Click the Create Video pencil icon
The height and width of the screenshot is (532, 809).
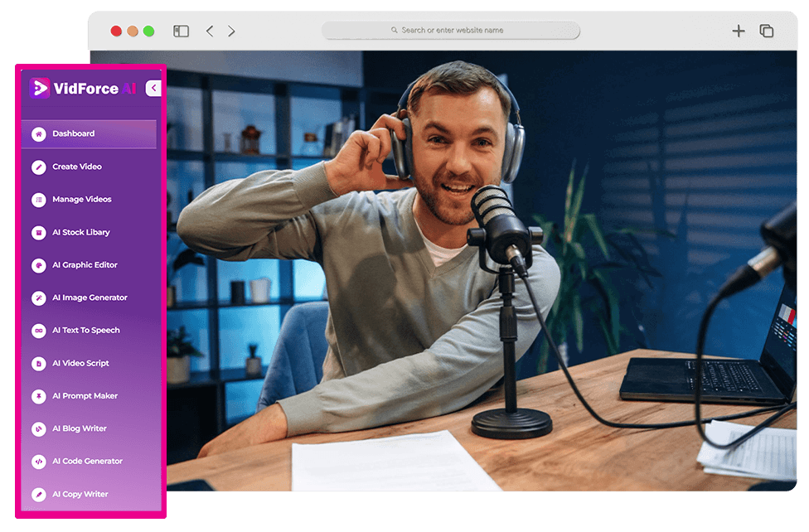point(38,167)
